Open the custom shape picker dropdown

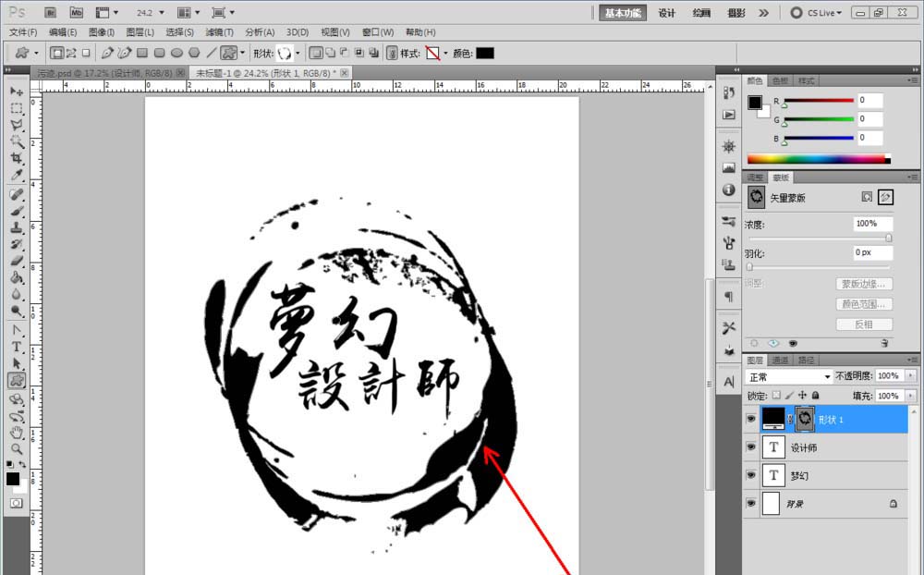[297, 53]
